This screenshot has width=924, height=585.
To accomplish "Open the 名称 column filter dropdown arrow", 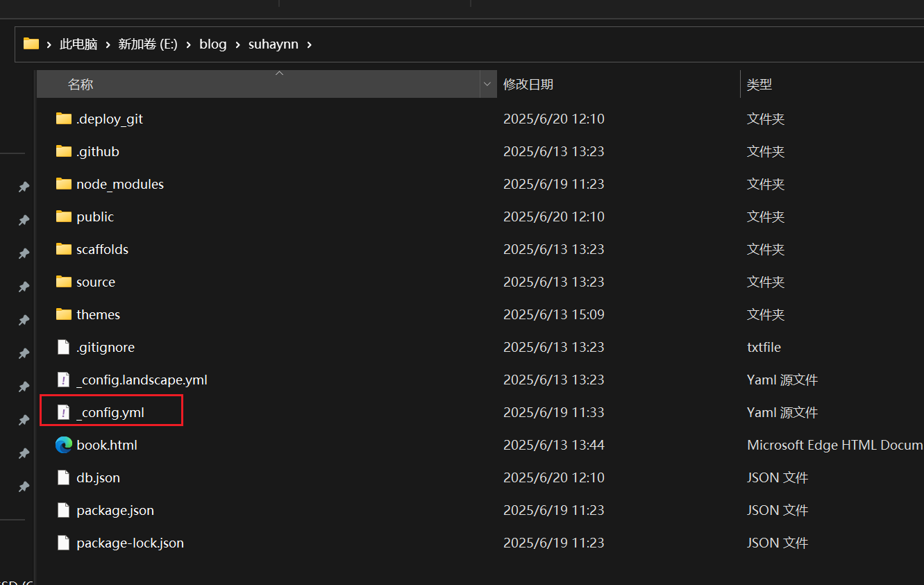I will [x=488, y=85].
